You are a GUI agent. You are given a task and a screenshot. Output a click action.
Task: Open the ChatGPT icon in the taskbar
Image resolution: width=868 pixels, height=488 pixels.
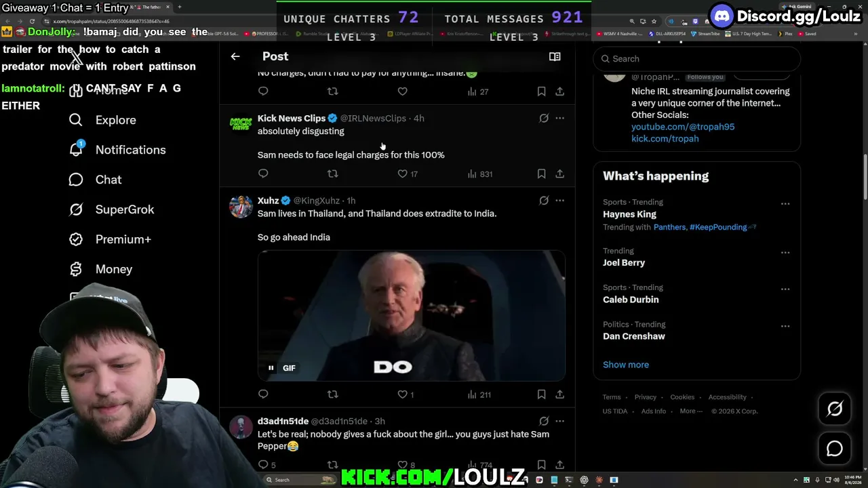pos(584,480)
